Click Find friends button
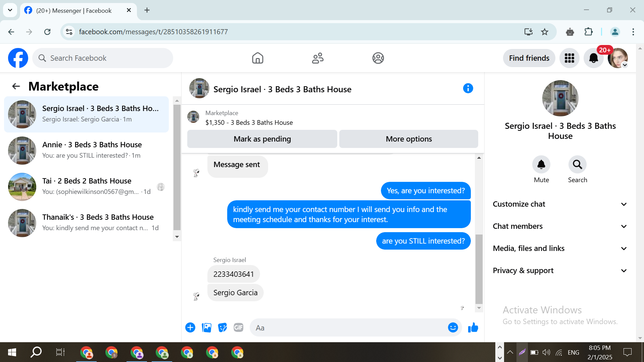The image size is (644, 362). (x=529, y=58)
